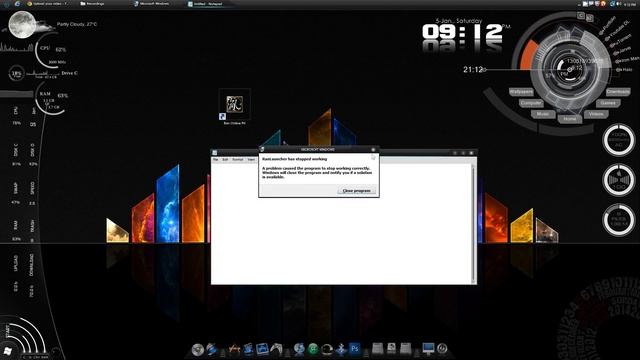Click the Halo shortcut label on dial
640x360 pixels.
coord(624,70)
